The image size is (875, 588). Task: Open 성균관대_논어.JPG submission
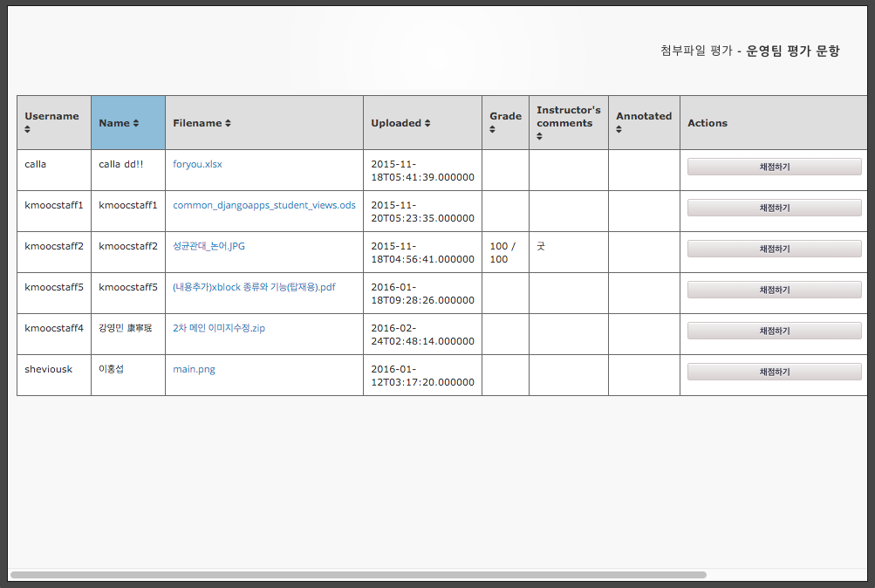pyautogui.click(x=208, y=246)
